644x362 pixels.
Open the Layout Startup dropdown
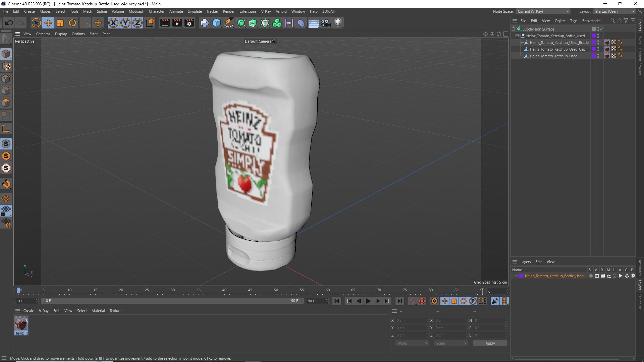point(614,11)
